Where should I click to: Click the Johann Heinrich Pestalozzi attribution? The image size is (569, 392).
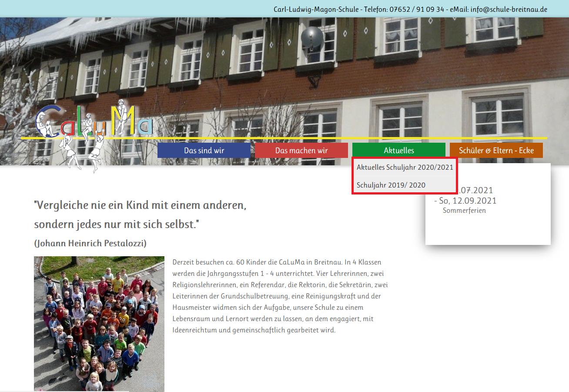tap(90, 243)
